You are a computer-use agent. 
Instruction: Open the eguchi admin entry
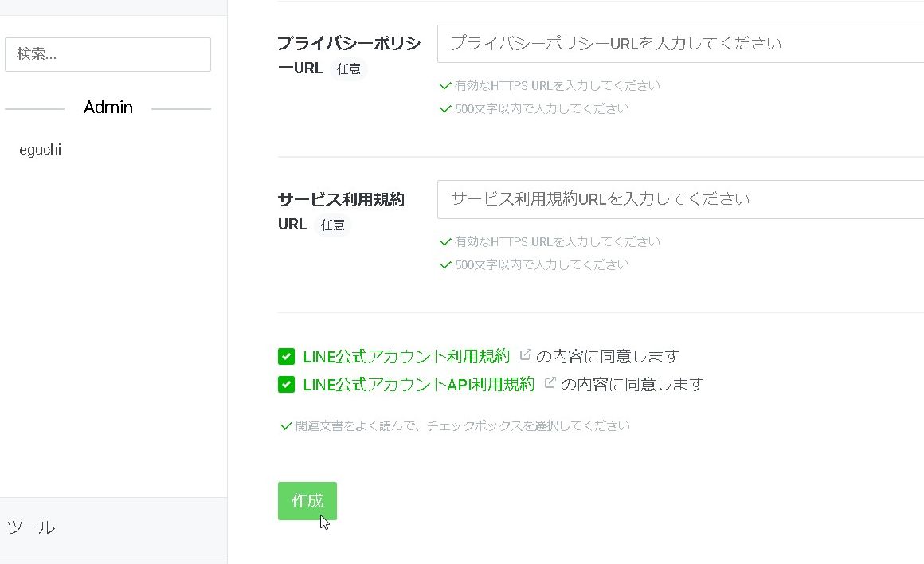(40, 149)
